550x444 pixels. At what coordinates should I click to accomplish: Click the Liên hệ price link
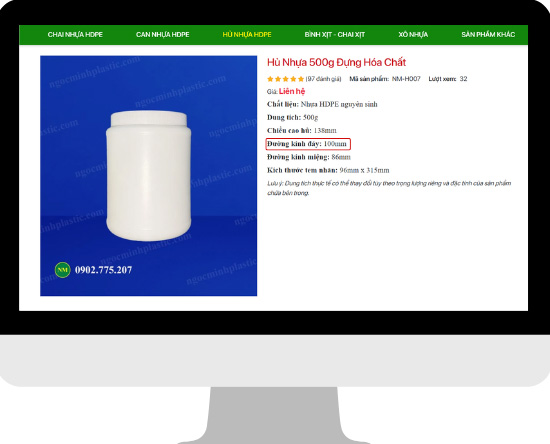pyautogui.click(x=292, y=92)
